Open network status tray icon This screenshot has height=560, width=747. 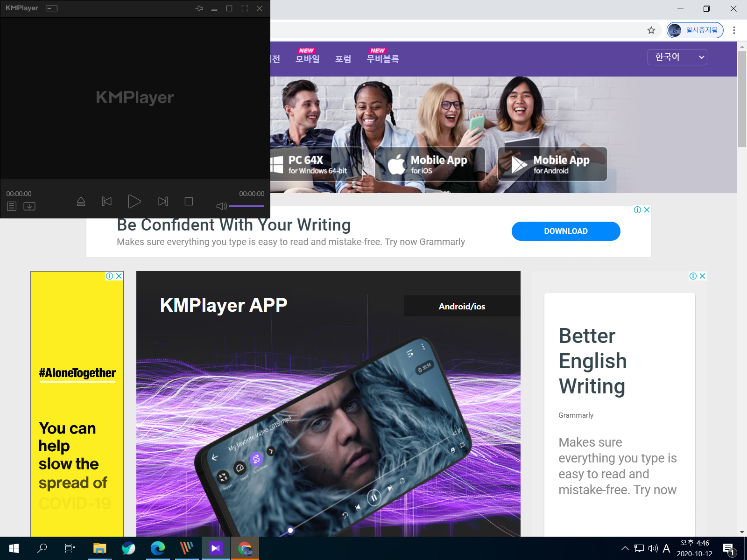coord(639,548)
